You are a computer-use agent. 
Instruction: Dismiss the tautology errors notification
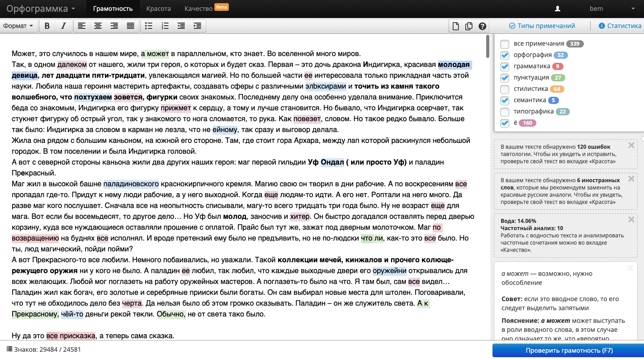(x=631, y=146)
